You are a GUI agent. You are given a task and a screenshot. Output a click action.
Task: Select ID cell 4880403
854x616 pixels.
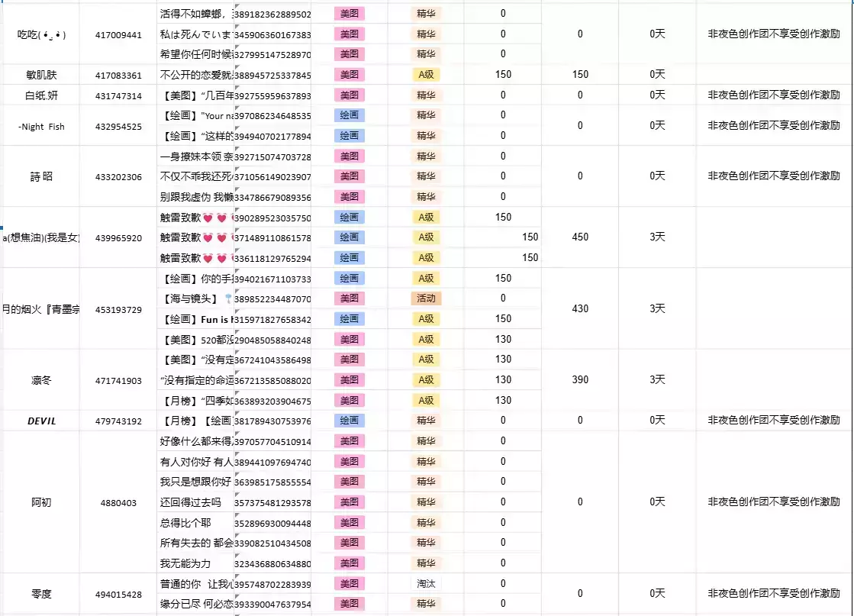click(118, 502)
